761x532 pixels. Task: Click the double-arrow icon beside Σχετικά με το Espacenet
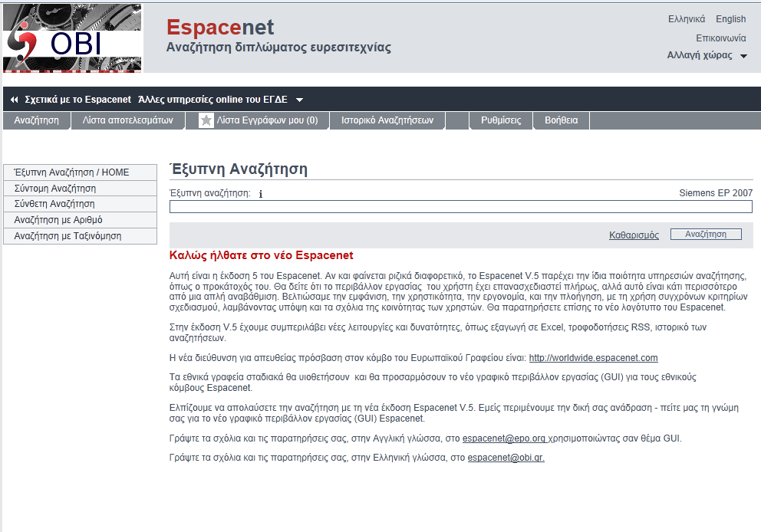pos(14,100)
